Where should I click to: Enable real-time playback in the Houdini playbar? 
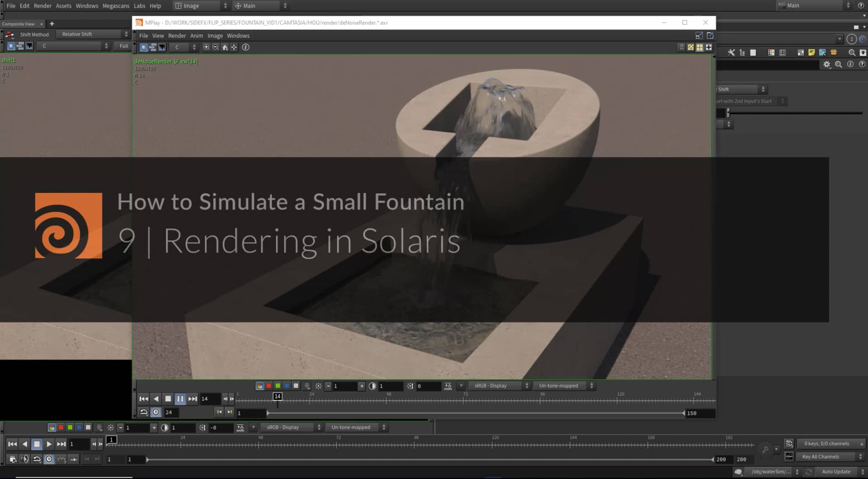tap(49, 459)
